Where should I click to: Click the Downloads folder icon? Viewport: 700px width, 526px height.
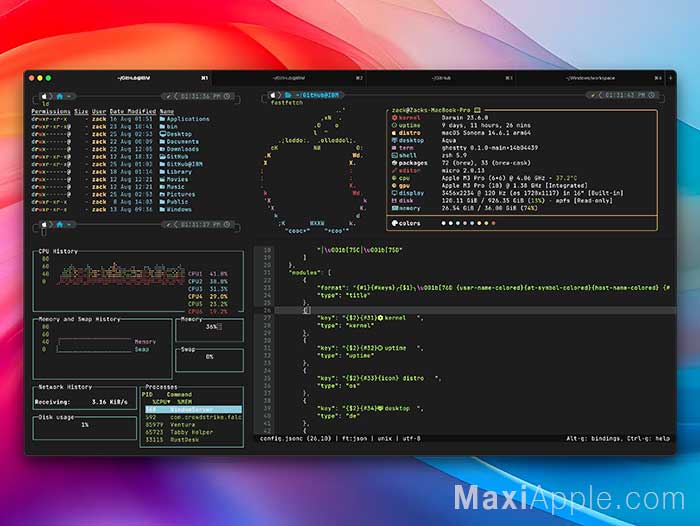tap(162, 149)
